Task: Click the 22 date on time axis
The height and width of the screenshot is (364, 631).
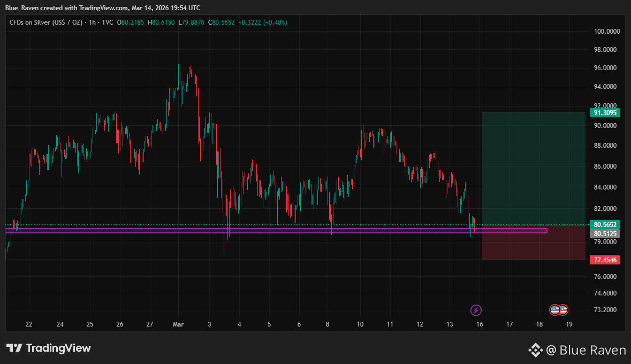Action: tap(28, 324)
